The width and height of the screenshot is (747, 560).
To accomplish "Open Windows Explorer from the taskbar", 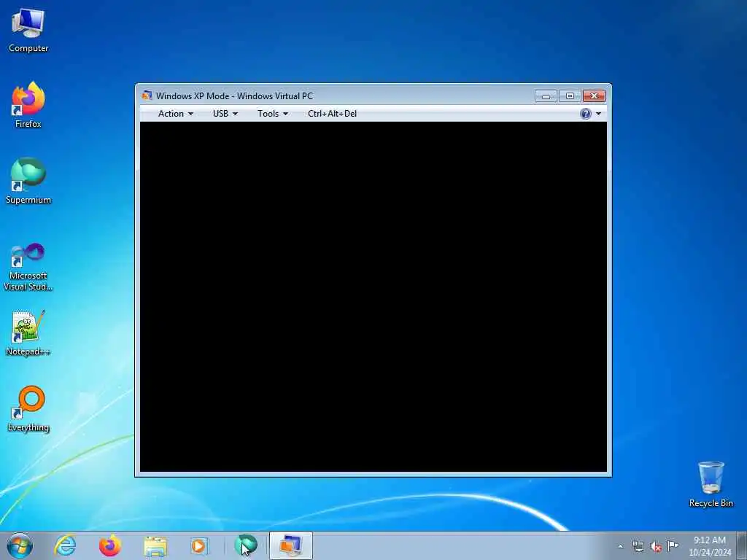I will click(x=155, y=545).
